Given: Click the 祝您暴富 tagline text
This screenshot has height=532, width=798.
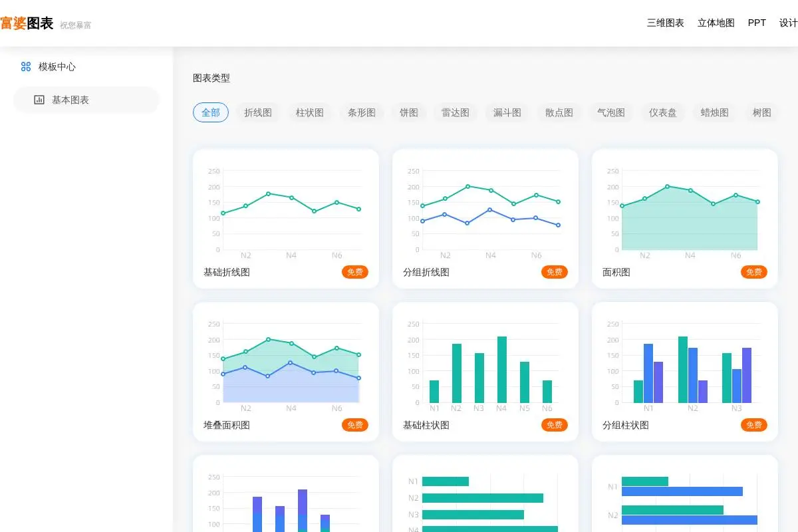Looking at the screenshot, I should (76, 25).
